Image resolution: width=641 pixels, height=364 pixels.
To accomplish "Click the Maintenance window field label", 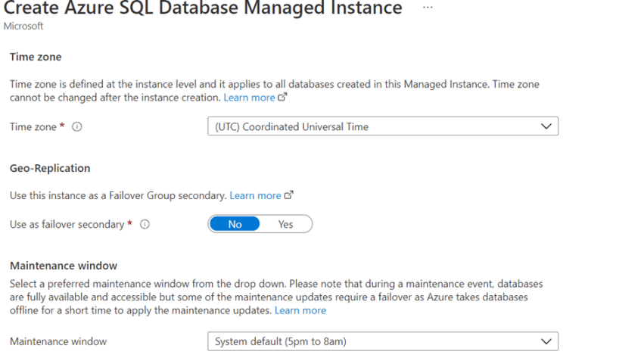I will click(58, 341).
